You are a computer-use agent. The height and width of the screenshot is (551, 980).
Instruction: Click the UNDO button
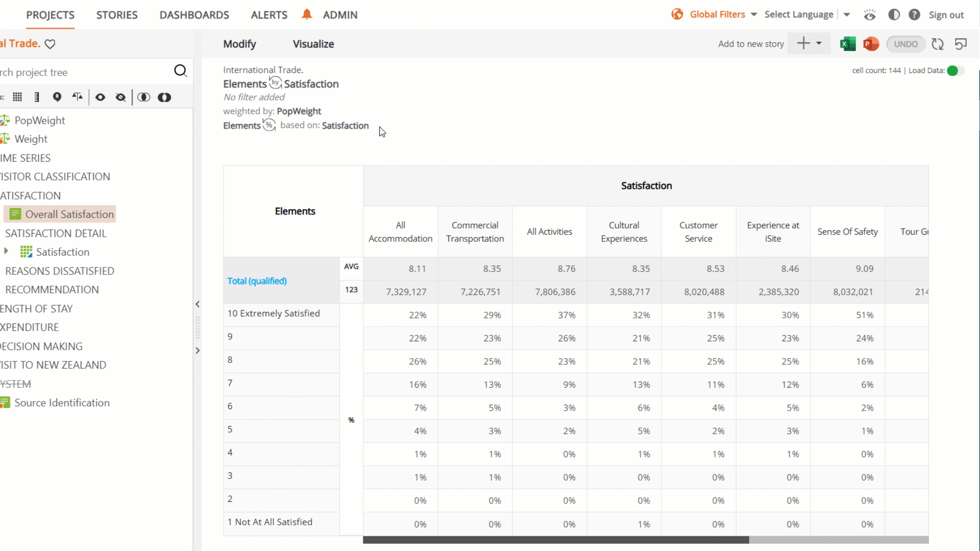point(906,44)
